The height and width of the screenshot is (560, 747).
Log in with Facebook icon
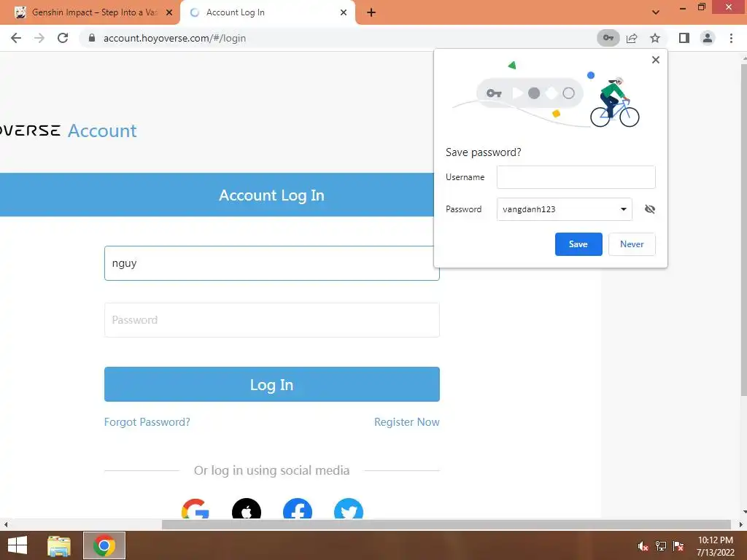point(298,510)
